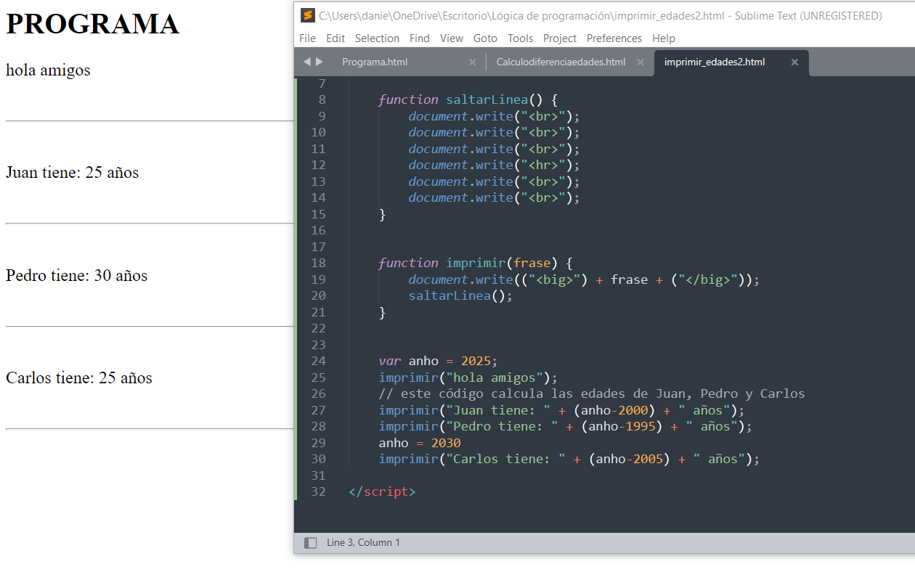Screen dimensions: 915x588
Task: Open the Goto menu
Action: [x=485, y=38]
